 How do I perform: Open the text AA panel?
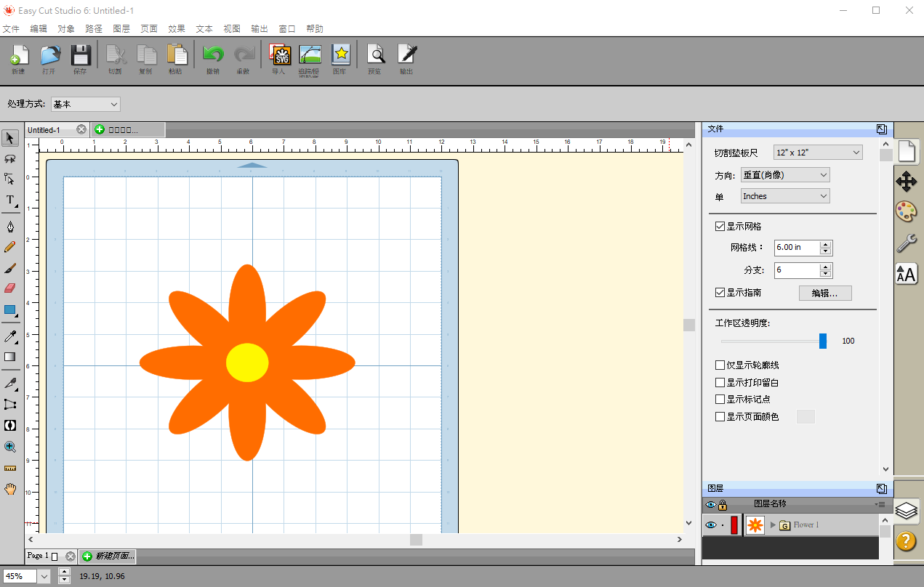click(906, 273)
